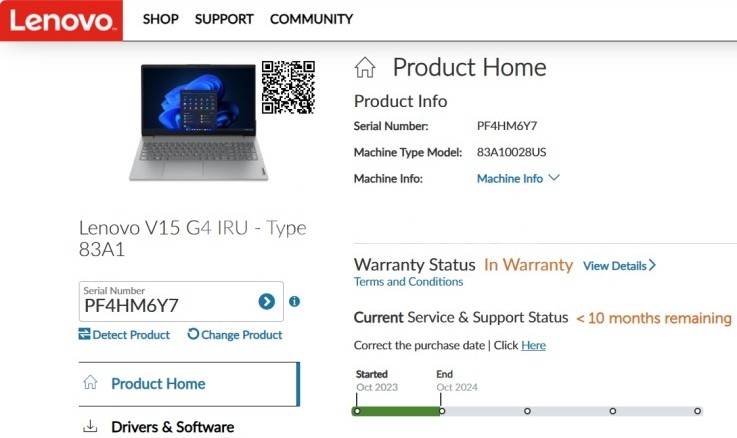Viewport: 737px width, 438px height.
Task: Click the Lenovo logo
Action: 61,20
